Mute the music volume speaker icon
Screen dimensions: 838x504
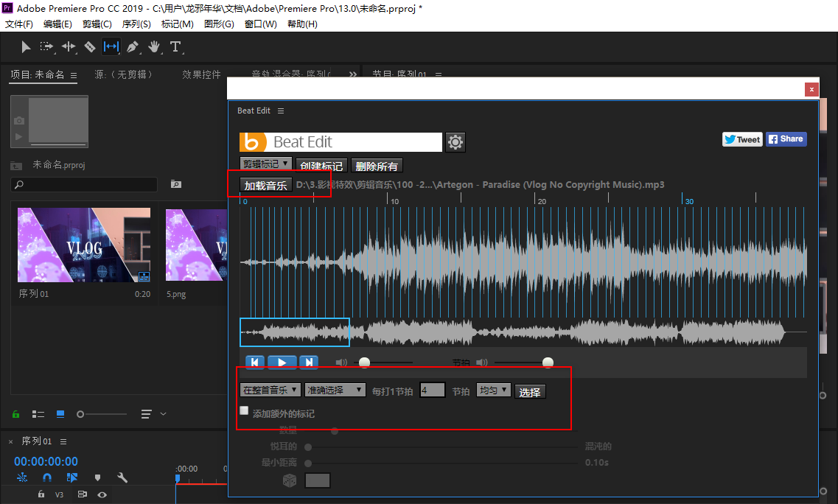(x=341, y=363)
